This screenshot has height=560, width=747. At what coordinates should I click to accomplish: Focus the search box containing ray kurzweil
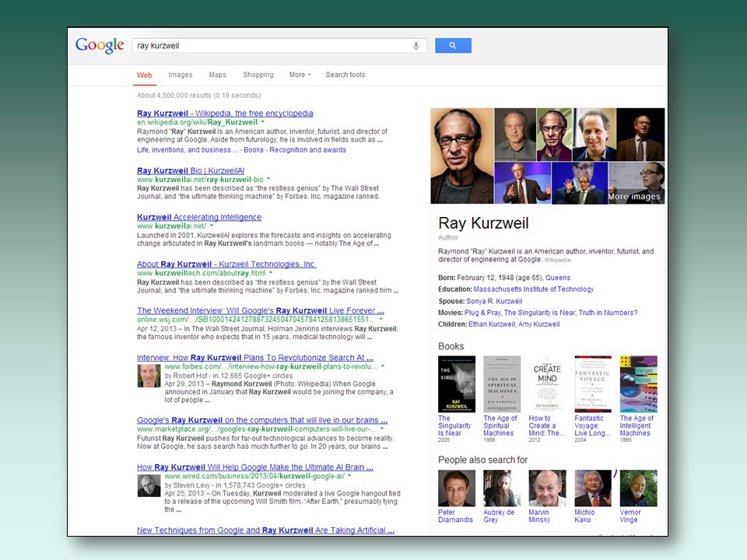pos(279,46)
